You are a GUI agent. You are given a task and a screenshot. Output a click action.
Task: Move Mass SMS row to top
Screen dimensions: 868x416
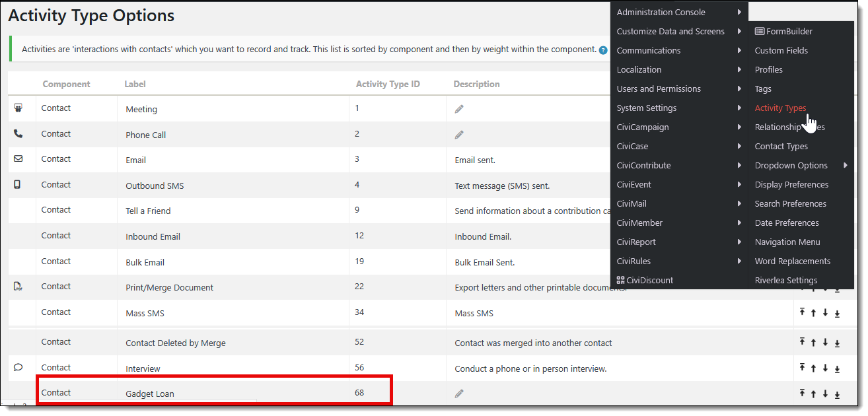tap(802, 313)
